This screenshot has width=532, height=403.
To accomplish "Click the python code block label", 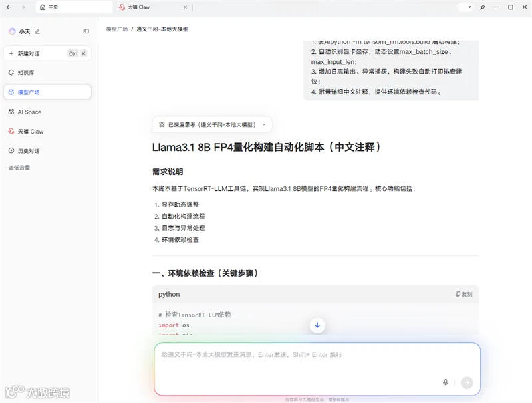I will click(x=169, y=294).
